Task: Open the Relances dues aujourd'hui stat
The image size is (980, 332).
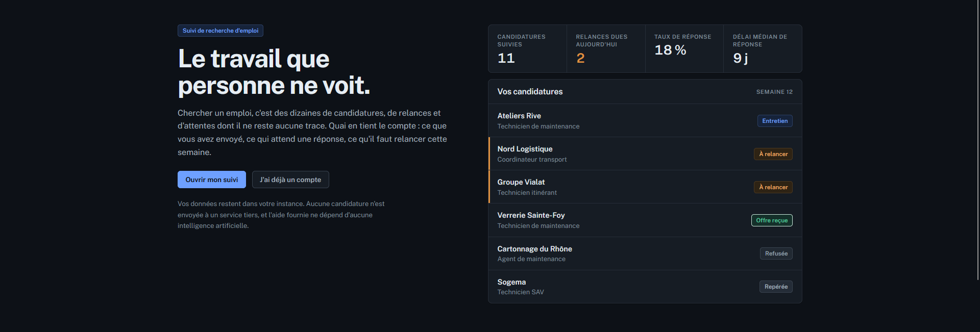Action: pyautogui.click(x=606, y=49)
